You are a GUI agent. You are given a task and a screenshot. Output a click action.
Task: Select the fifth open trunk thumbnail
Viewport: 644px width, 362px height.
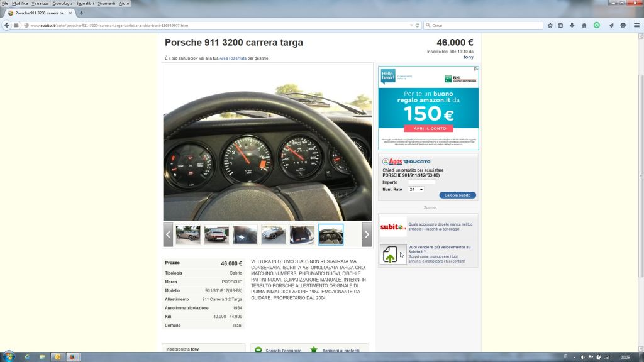pyautogui.click(x=302, y=235)
